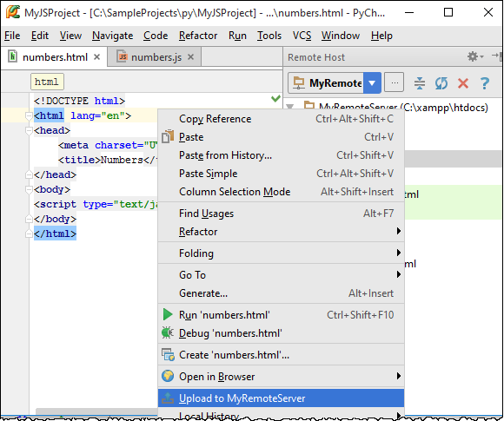
Task: Open the VCS menu
Action: 302,36
